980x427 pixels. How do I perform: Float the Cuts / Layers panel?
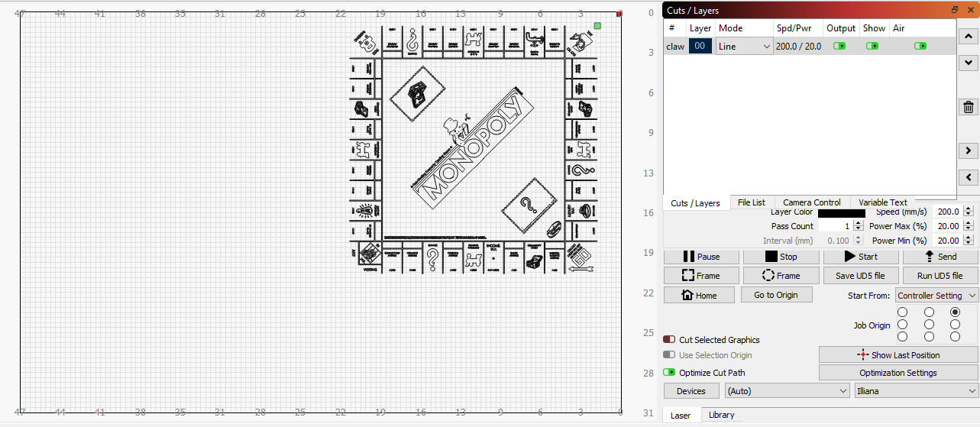point(955,10)
